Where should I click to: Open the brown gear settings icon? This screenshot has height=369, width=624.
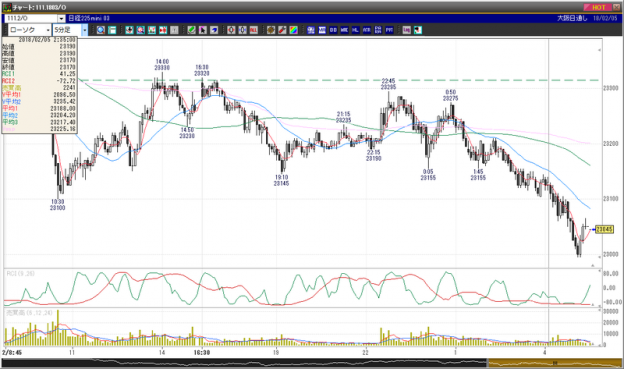[271, 30]
